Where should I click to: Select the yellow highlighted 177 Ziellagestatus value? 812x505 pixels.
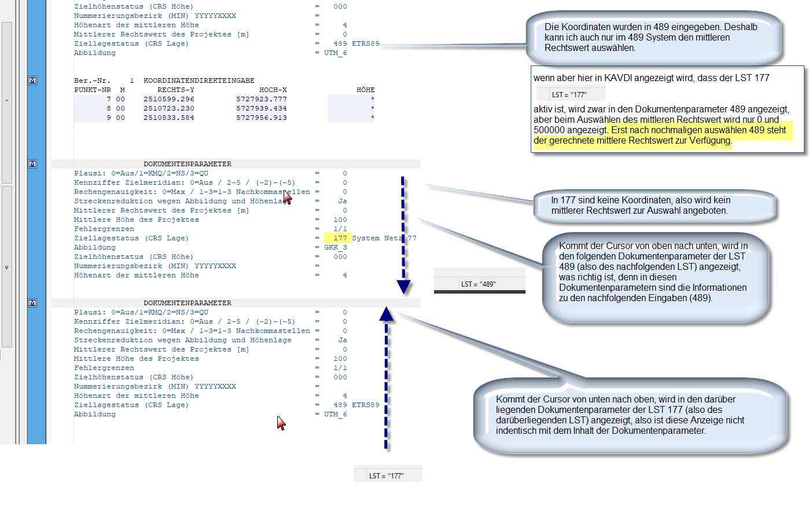coord(339,238)
